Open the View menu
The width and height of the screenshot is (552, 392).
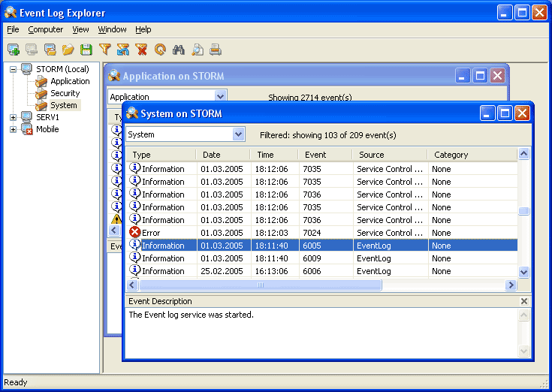tap(80, 29)
